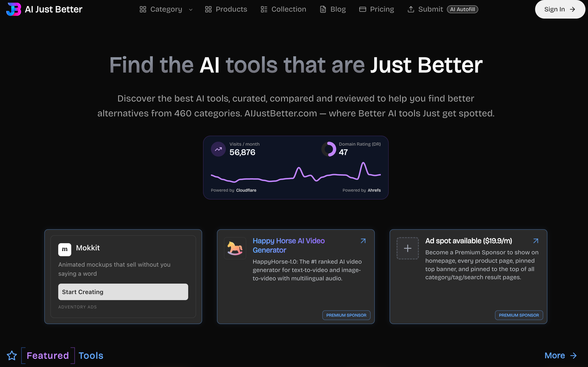Select the Pricing card icon
Screen dimensions: 588x367
pyautogui.click(x=362, y=9)
